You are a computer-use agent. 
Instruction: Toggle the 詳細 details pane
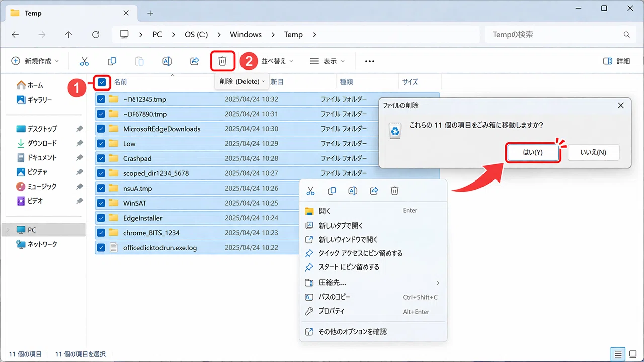point(616,61)
